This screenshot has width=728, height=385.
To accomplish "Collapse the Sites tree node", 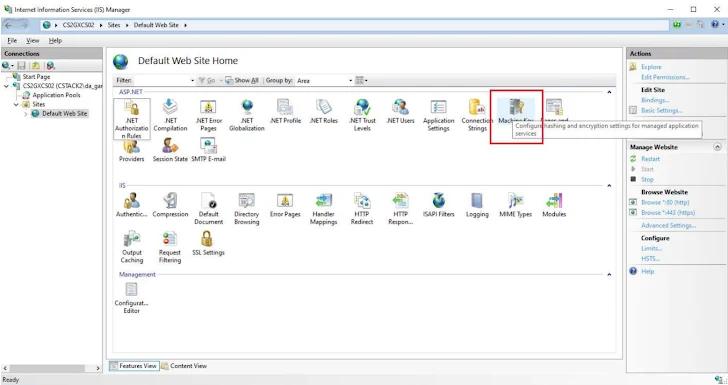I will [16, 104].
